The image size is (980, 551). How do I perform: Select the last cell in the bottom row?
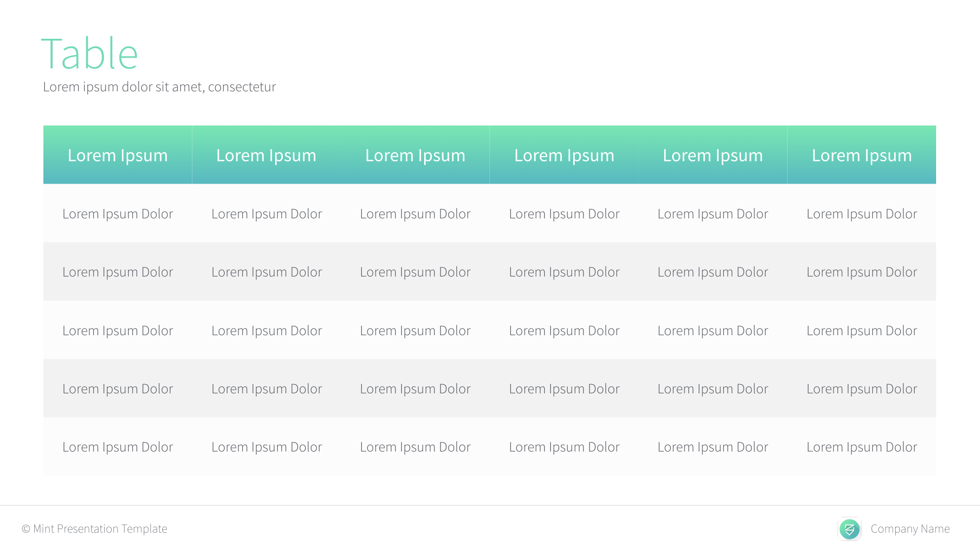coord(862,446)
